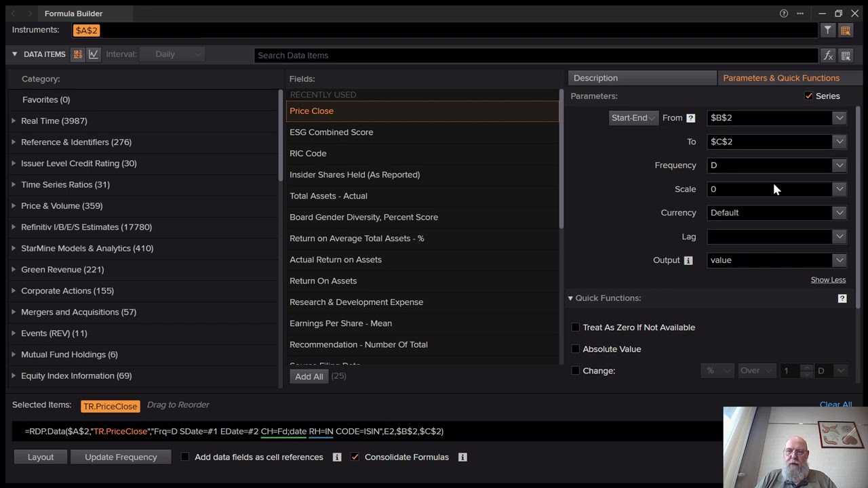Select Total Assets - Actual field
This screenshot has width=868, height=488.
[422, 196]
